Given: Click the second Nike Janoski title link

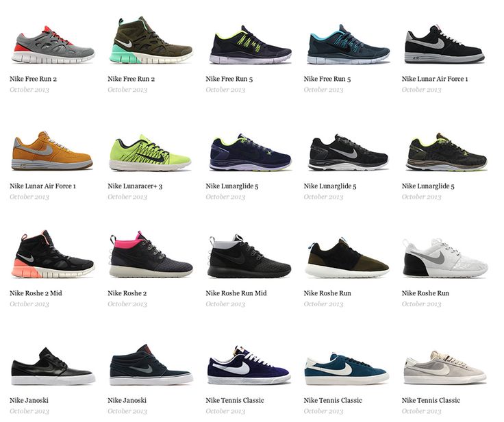Looking at the screenshot, I should click(127, 400).
